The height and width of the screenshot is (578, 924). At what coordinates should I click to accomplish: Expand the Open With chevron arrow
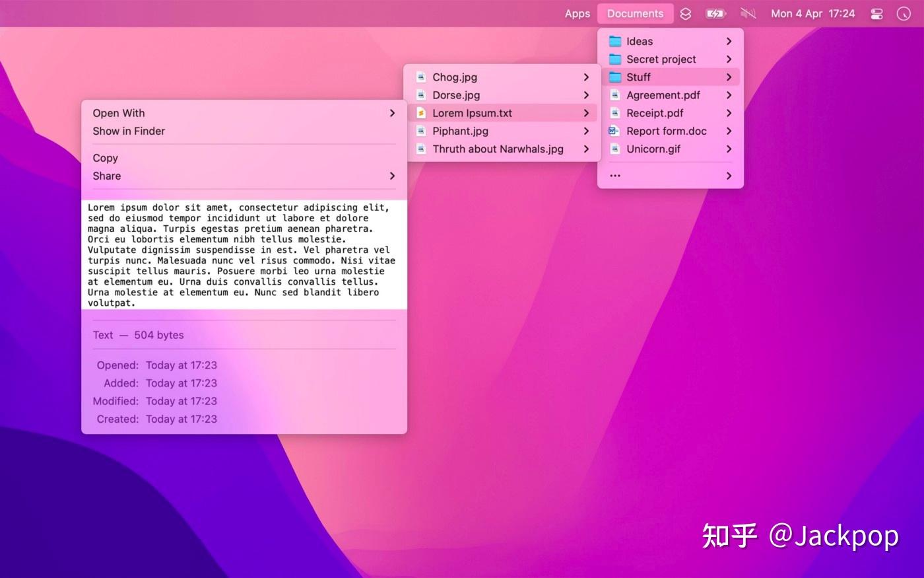click(x=392, y=113)
